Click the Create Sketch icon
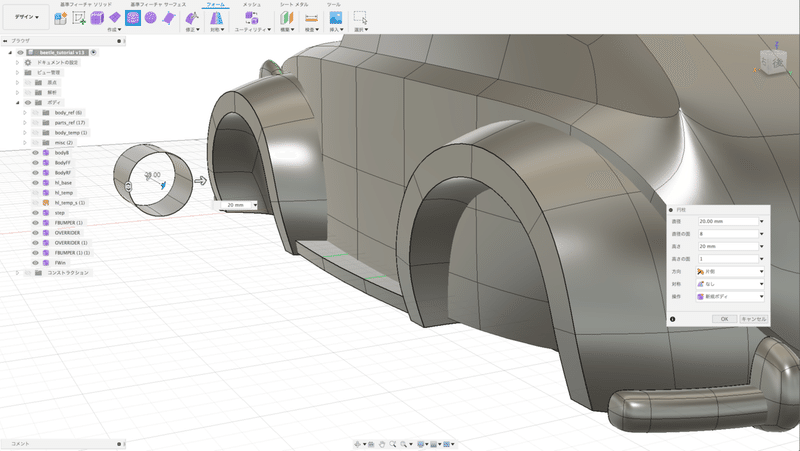The image size is (800, 451). pyautogui.click(x=80, y=18)
